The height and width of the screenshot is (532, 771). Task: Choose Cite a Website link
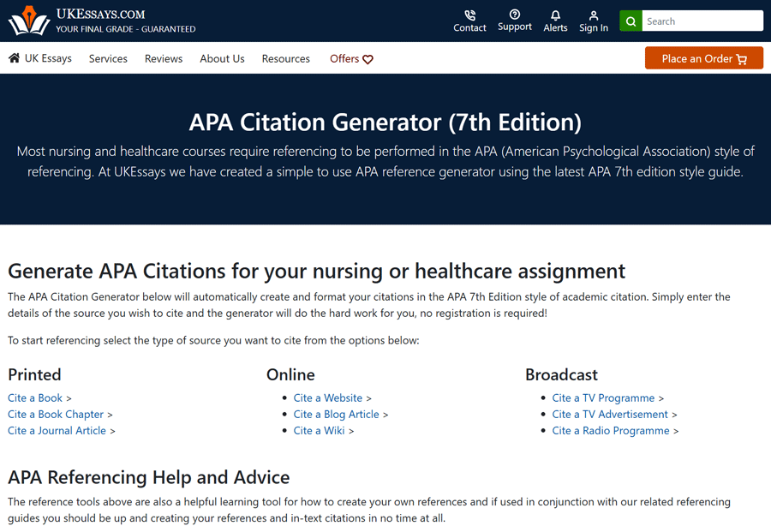328,398
